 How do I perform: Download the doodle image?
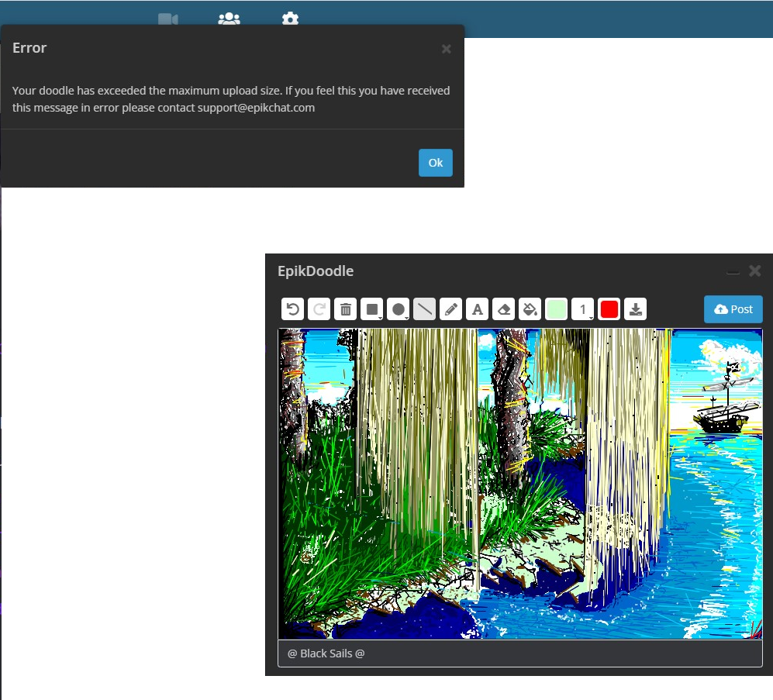click(x=636, y=309)
